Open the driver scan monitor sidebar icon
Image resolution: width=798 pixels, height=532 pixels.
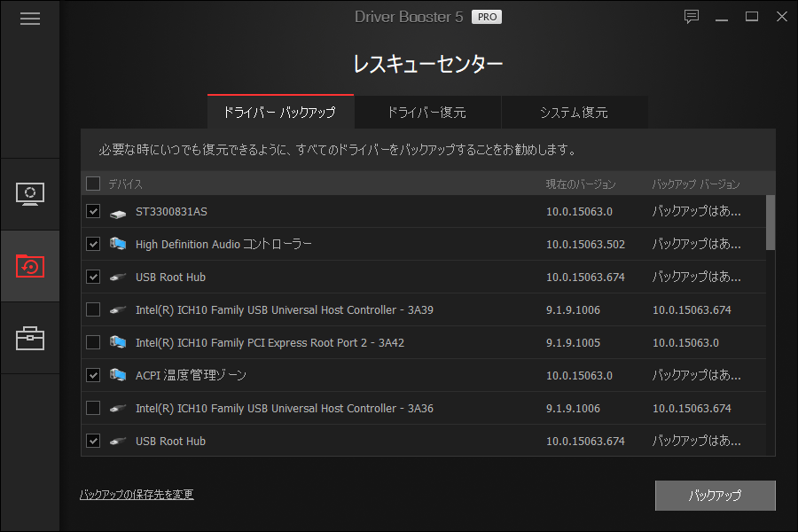30,194
